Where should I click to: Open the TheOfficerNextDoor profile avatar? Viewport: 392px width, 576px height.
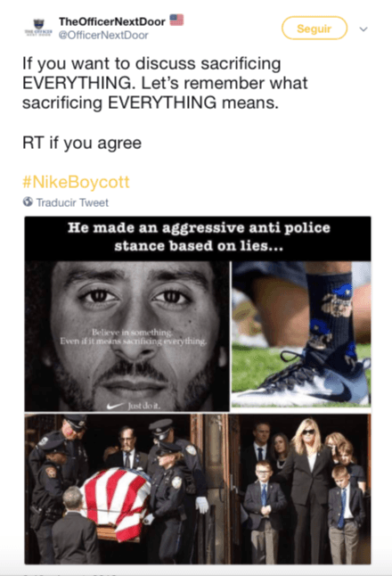[38, 28]
